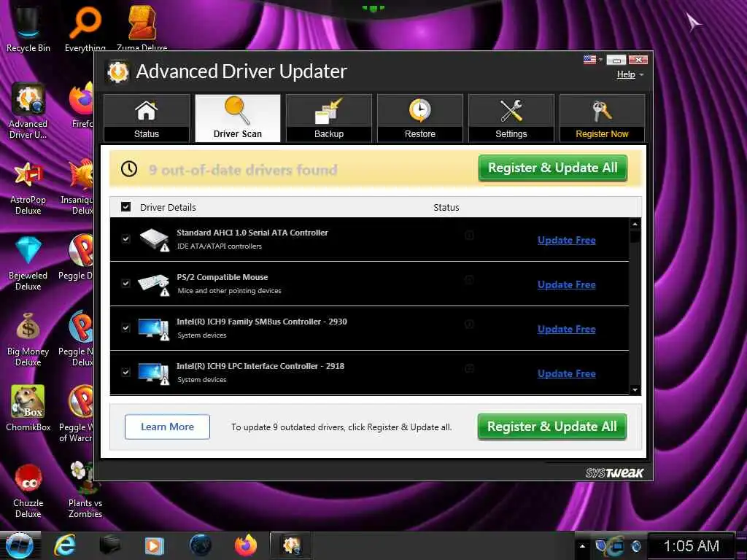
Task: Uncheck the ICH9 Family SMBus Controller checkbox
Action: pos(125,327)
